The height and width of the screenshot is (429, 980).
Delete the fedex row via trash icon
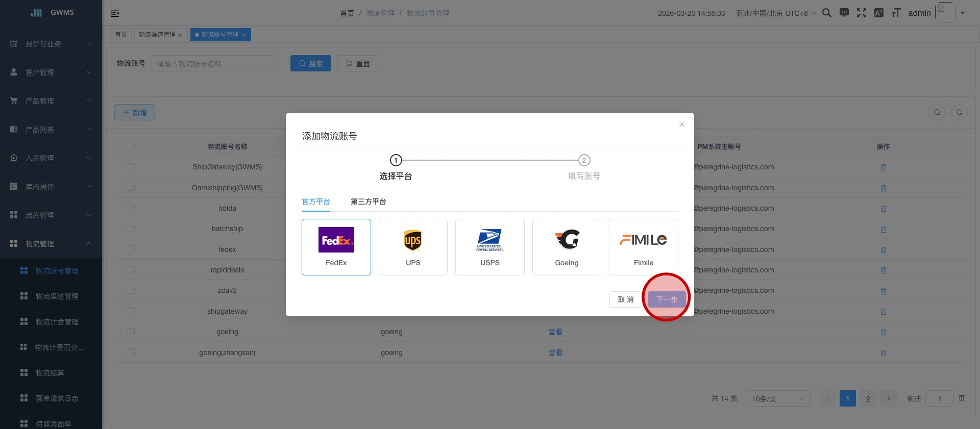884,250
